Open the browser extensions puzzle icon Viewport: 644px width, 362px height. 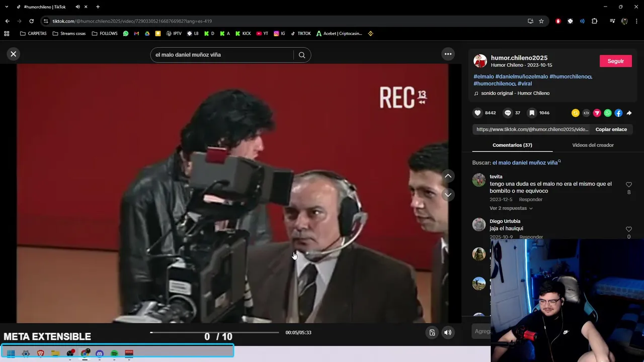pos(594,21)
